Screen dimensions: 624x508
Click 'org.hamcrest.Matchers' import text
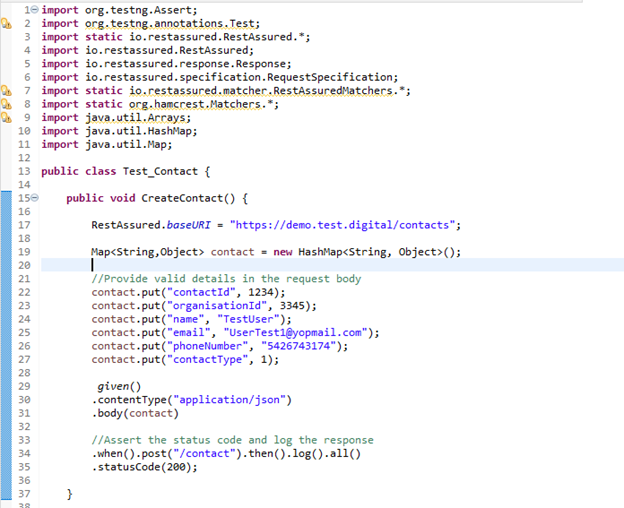pyautogui.click(x=195, y=104)
